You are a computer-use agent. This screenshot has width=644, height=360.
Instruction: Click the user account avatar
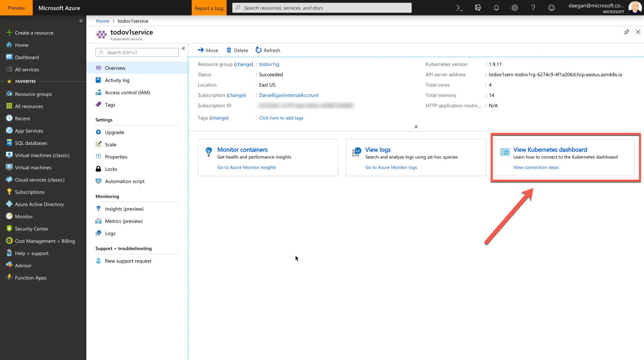(635, 8)
